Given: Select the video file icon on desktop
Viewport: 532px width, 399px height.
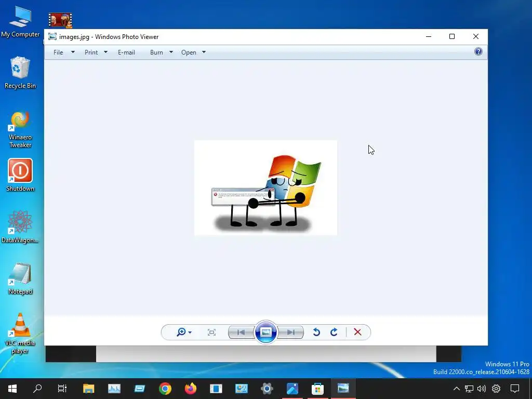Looking at the screenshot, I should pos(60,20).
